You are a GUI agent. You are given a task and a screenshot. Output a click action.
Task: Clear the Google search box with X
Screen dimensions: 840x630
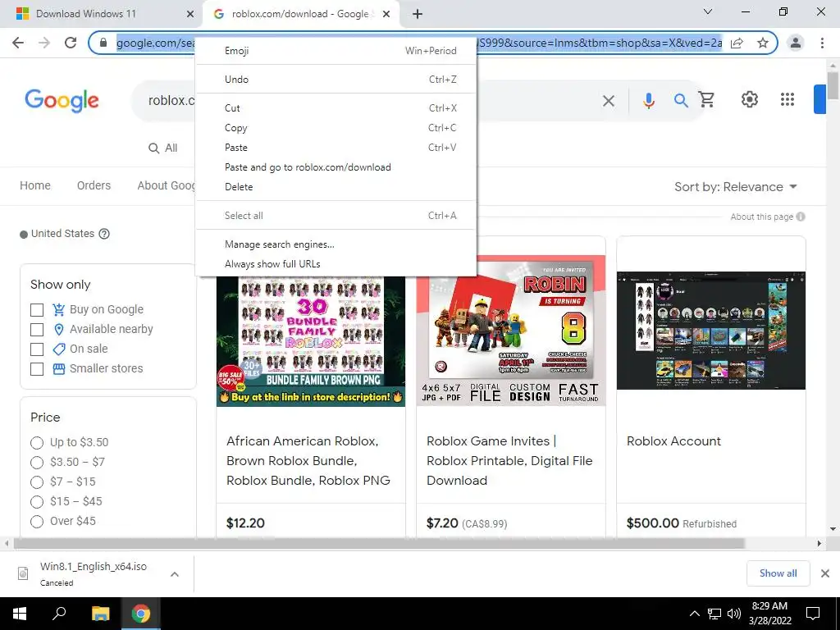(608, 101)
